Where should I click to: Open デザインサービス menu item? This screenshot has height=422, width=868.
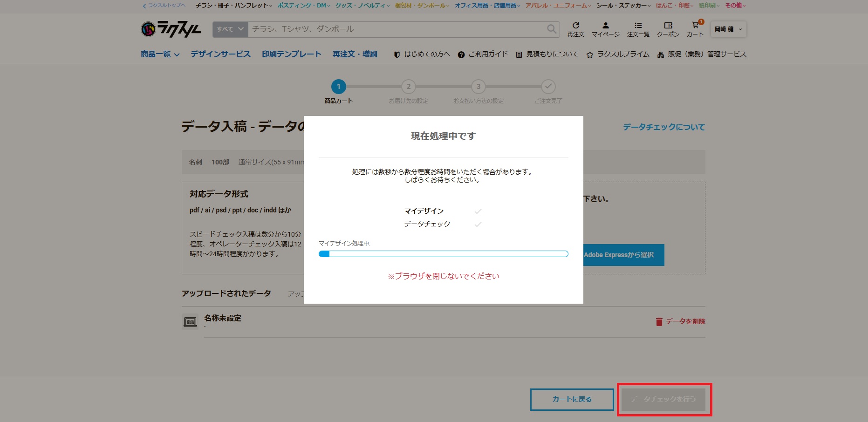[x=220, y=54]
